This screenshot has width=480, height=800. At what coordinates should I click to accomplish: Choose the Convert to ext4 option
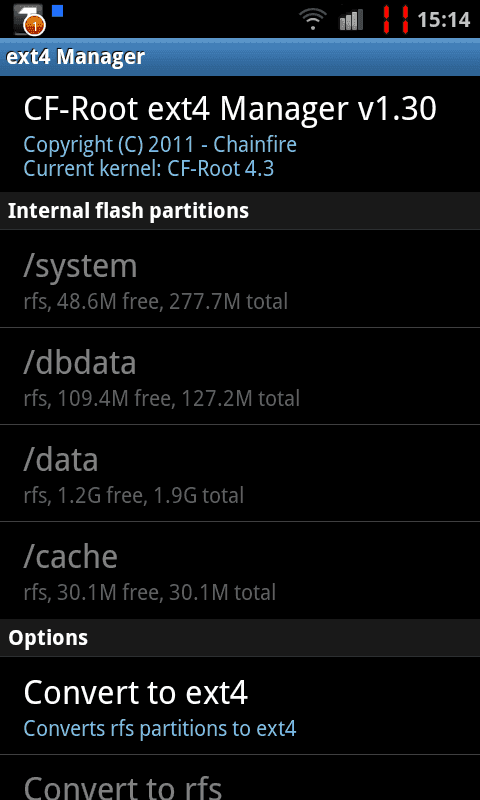pyautogui.click(x=240, y=706)
